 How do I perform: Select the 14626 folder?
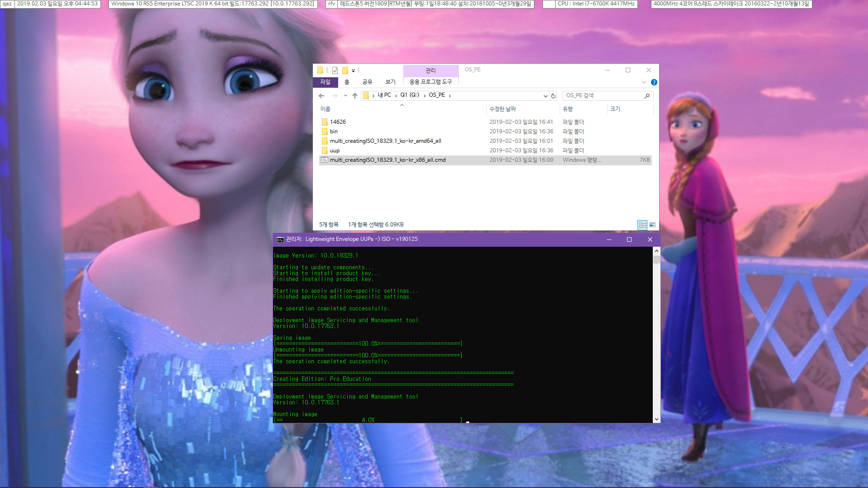tap(338, 122)
